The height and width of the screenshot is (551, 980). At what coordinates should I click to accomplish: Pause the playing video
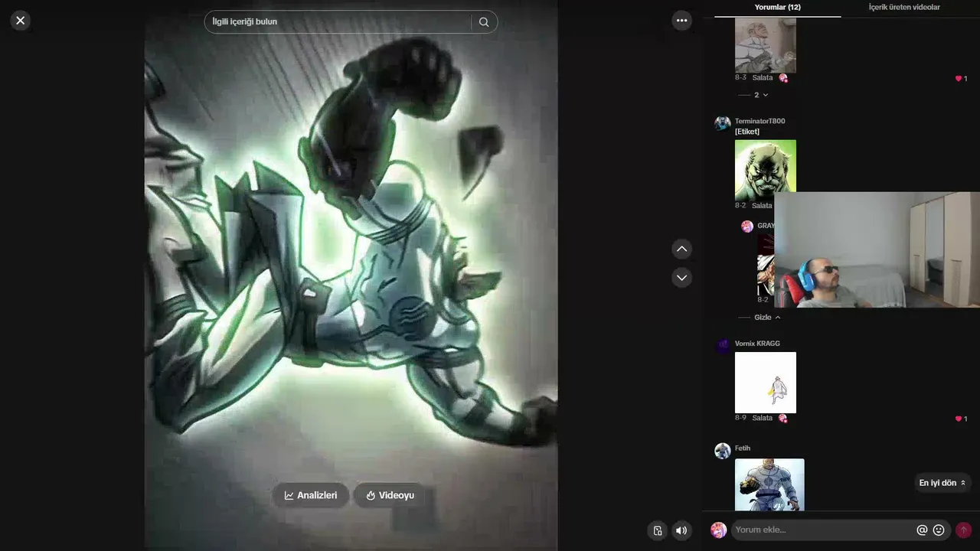351,275
